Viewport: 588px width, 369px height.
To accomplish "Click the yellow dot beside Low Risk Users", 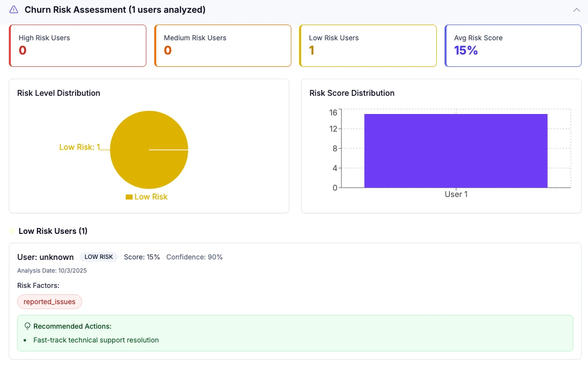I will tap(12, 231).
